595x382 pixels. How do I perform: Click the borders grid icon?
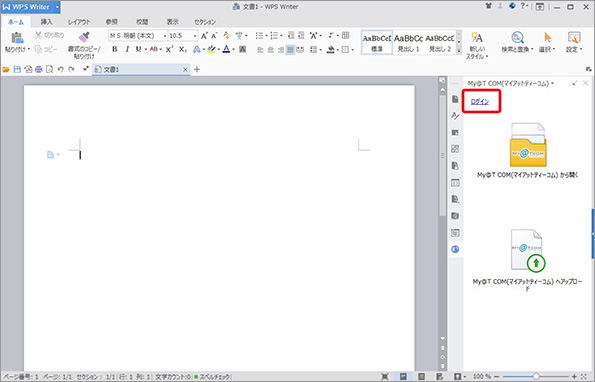pyautogui.click(x=345, y=49)
